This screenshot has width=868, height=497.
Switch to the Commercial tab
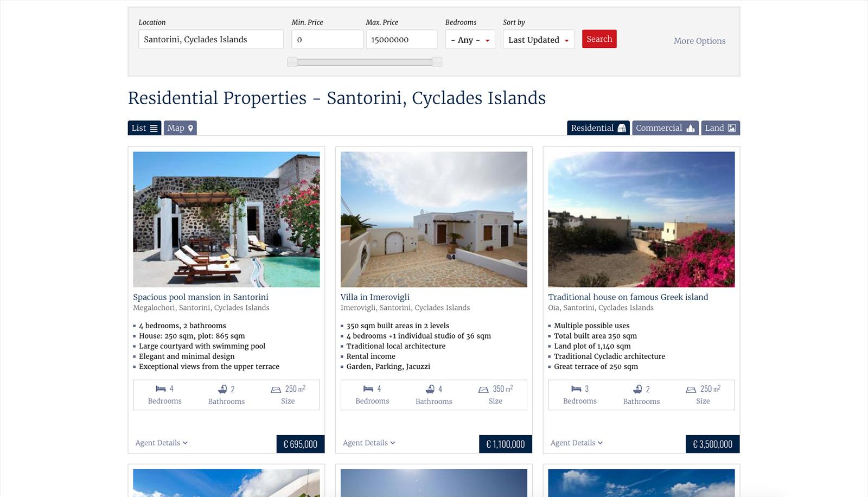[665, 128]
